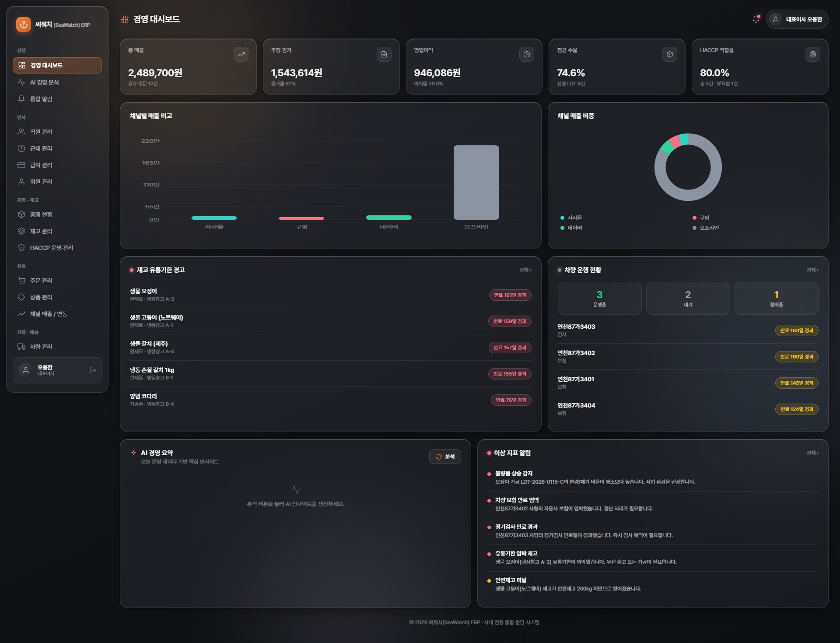
Task: Open AI 경영 분석 from the sidebar
Action: coord(57,82)
